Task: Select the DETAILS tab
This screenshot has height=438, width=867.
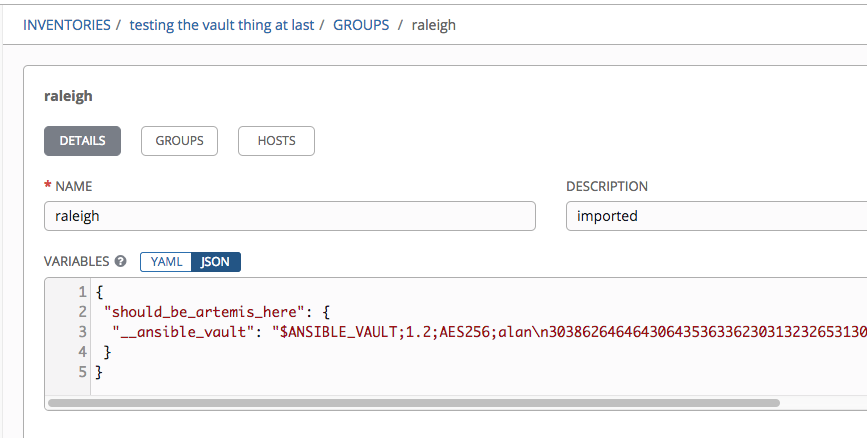Action: point(82,141)
